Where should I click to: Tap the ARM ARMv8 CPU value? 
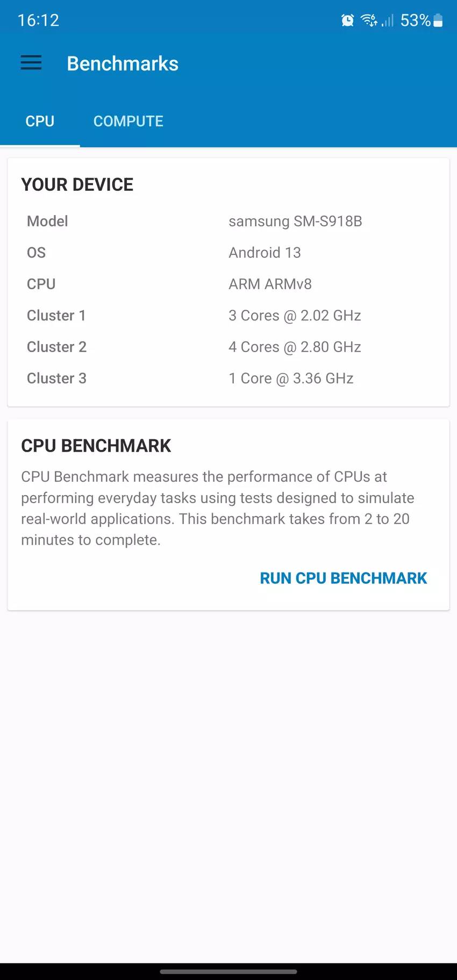270,284
